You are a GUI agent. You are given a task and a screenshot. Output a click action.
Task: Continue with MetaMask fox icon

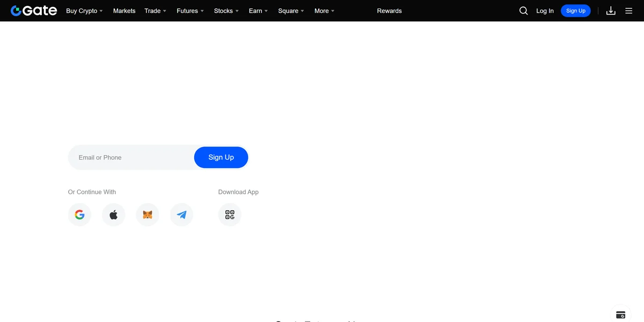pos(148,215)
